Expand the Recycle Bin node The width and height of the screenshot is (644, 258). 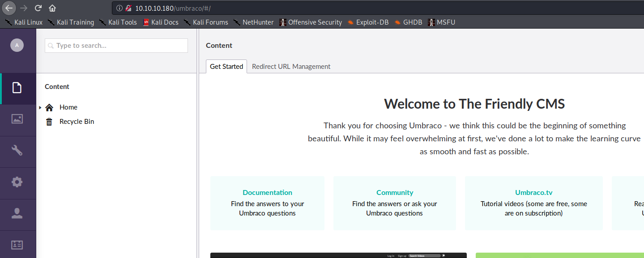40,122
